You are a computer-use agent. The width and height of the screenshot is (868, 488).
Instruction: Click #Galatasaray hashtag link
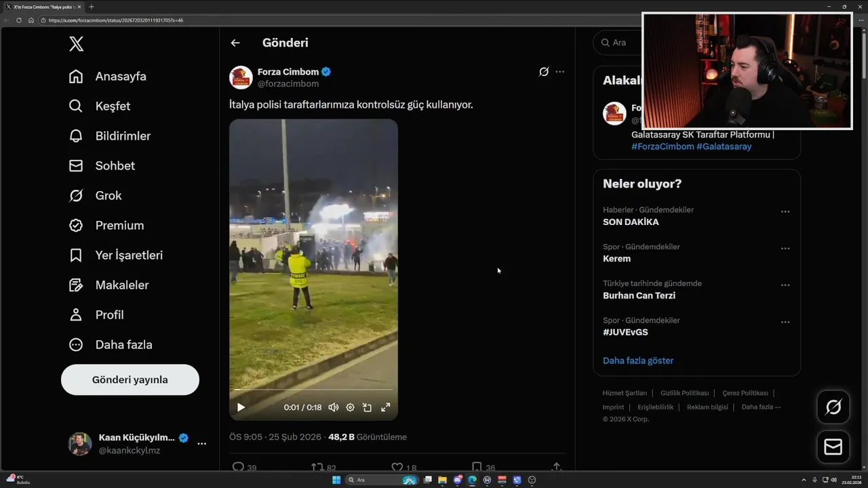(724, 146)
